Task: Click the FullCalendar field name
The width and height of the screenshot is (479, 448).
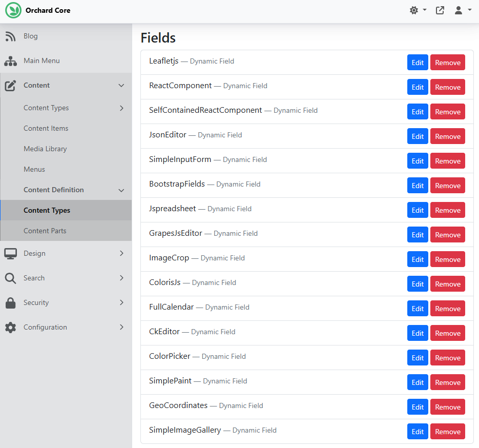Action: [172, 307]
